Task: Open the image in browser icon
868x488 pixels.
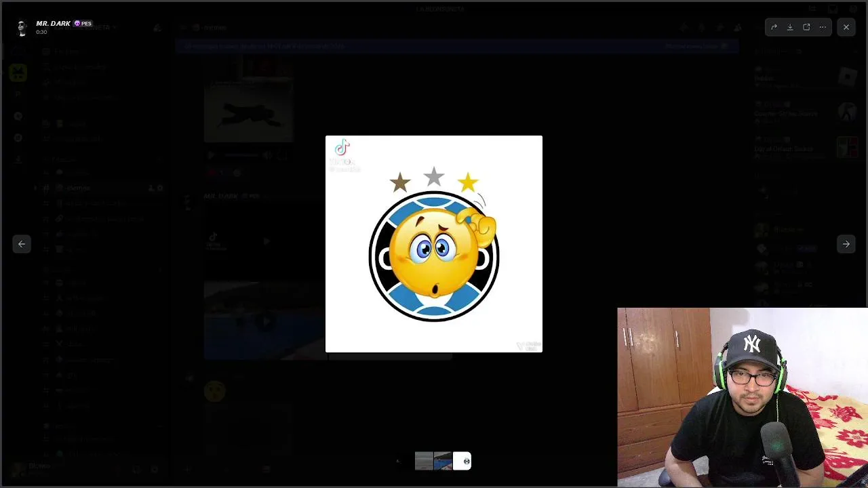Action: pyautogui.click(x=806, y=27)
